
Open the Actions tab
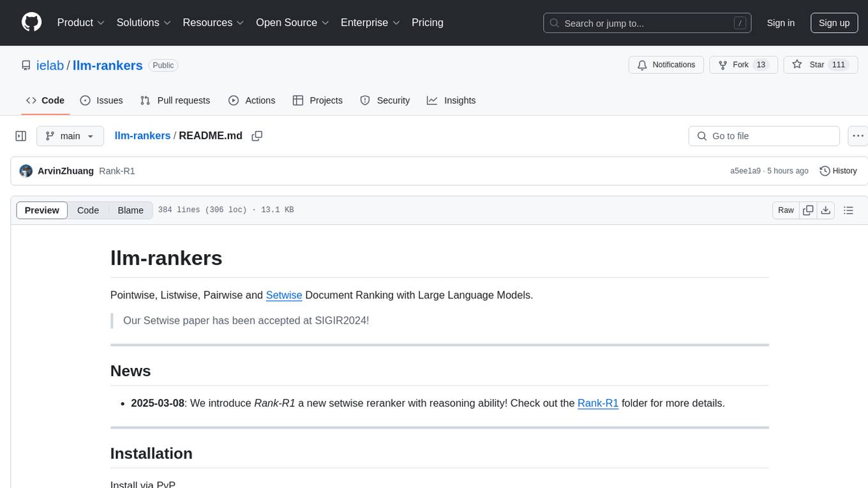point(251,100)
